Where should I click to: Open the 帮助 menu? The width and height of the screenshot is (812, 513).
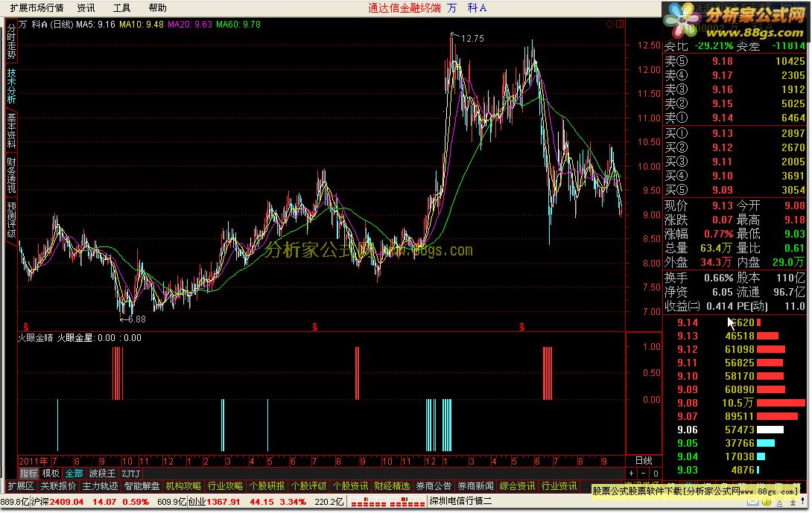click(157, 7)
